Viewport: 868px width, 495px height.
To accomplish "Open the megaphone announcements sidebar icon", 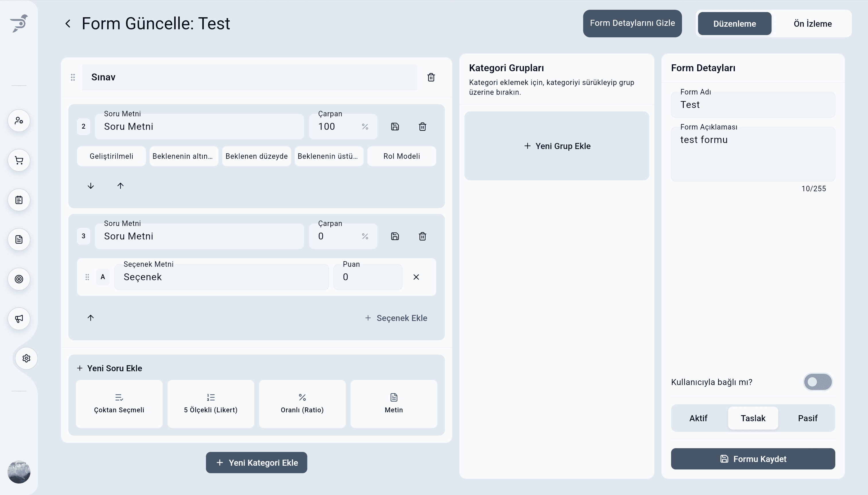I will pos(19,318).
